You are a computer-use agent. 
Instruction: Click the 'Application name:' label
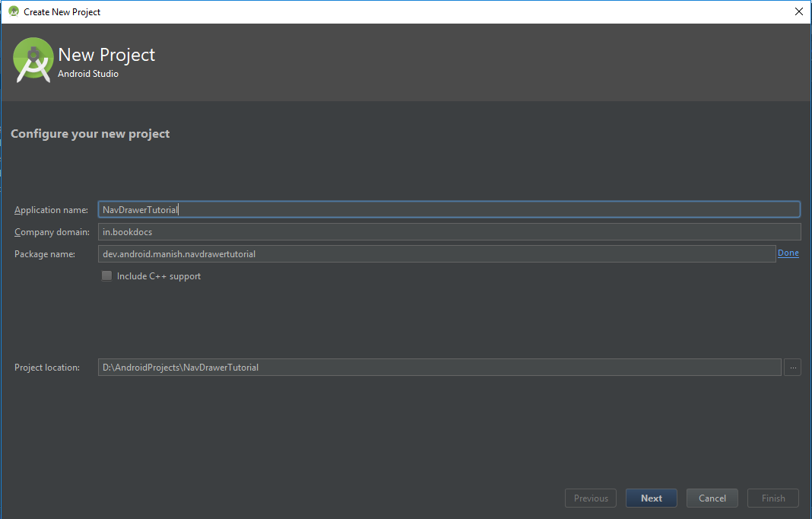(x=51, y=210)
